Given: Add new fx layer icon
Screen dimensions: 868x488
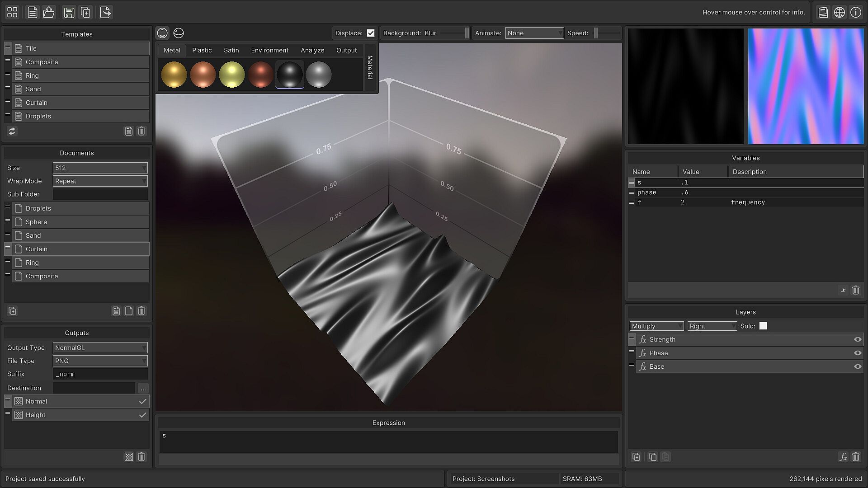Looking at the screenshot, I should [x=843, y=457].
